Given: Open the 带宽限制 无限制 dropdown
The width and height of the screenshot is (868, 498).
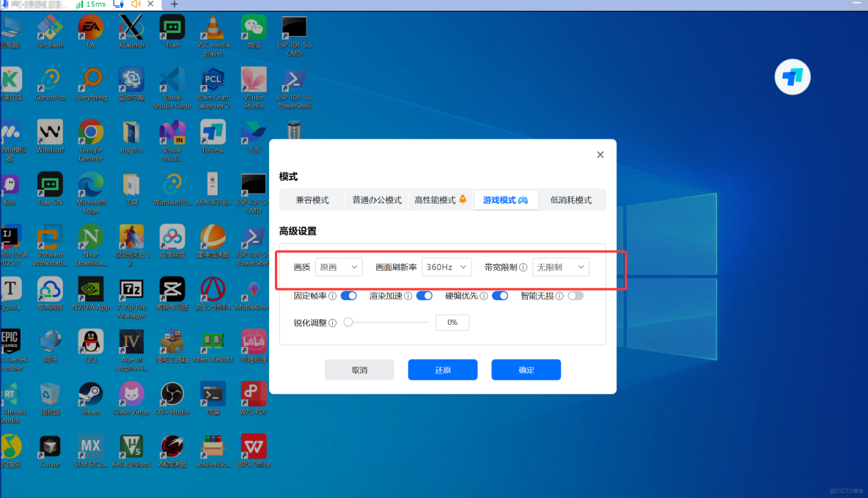Looking at the screenshot, I should [561, 267].
